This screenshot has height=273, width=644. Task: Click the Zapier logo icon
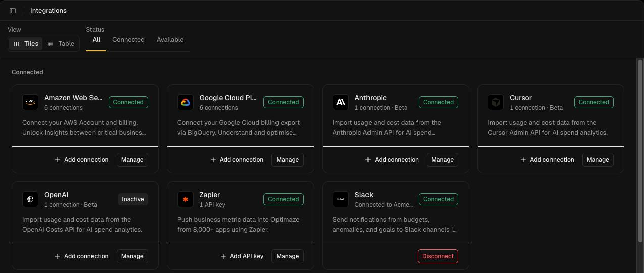(x=186, y=199)
